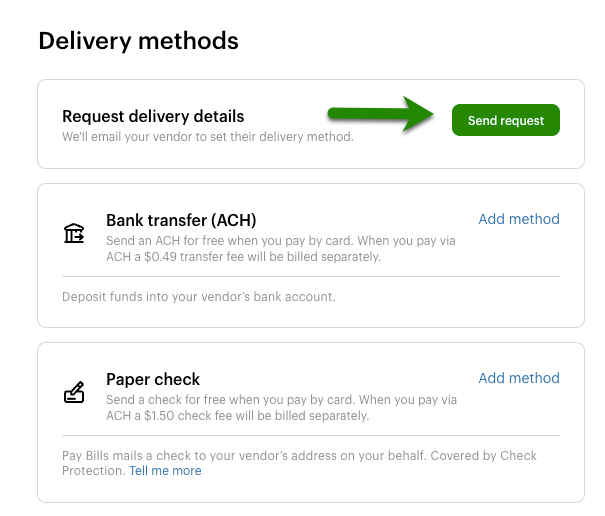The width and height of the screenshot is (605, 516).
Task: Click the divider line in Bank transfer card
Action: [310, 276]
